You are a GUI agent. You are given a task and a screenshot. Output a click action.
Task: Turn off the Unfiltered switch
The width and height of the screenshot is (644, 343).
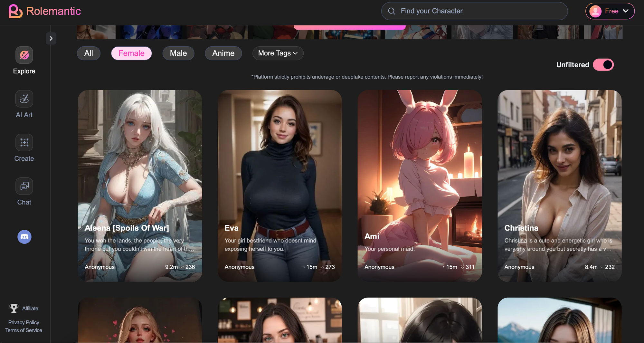pos(603,65)
